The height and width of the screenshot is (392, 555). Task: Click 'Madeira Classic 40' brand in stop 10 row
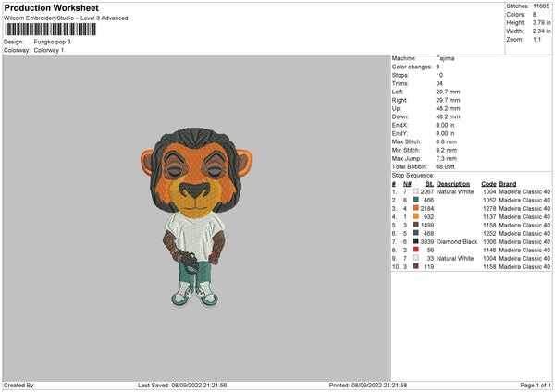pos(524,267)
